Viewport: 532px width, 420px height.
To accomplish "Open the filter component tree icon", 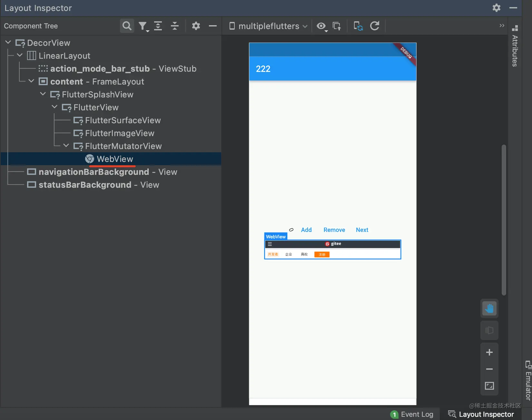I will coord(143,26).
